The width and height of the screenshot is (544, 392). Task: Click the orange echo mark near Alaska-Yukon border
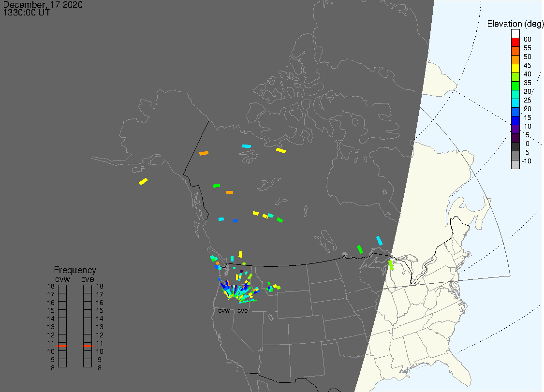[204, 153]
